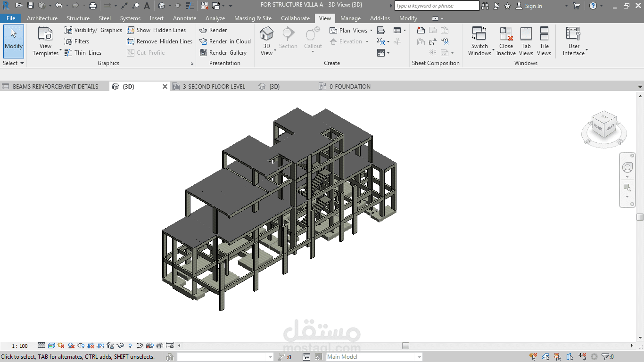
Task: Toggle reveal hidden elements lightbulb icon
Action: click(130, 346)
